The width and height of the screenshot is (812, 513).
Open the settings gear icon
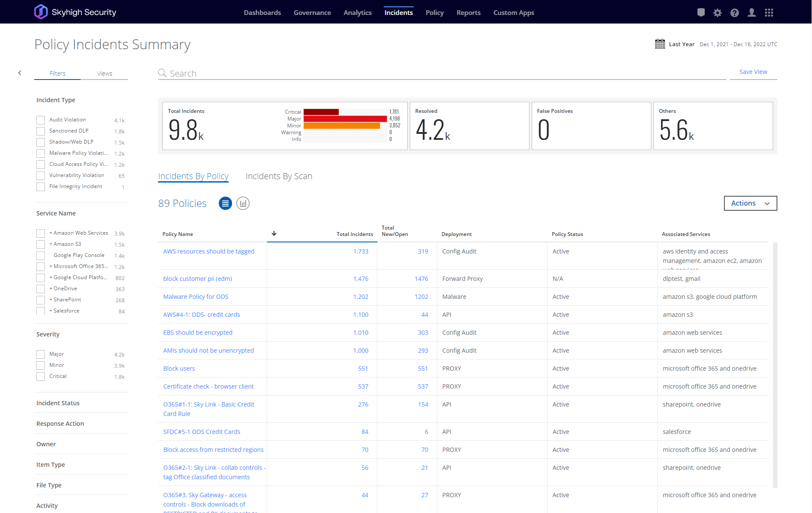718,13
